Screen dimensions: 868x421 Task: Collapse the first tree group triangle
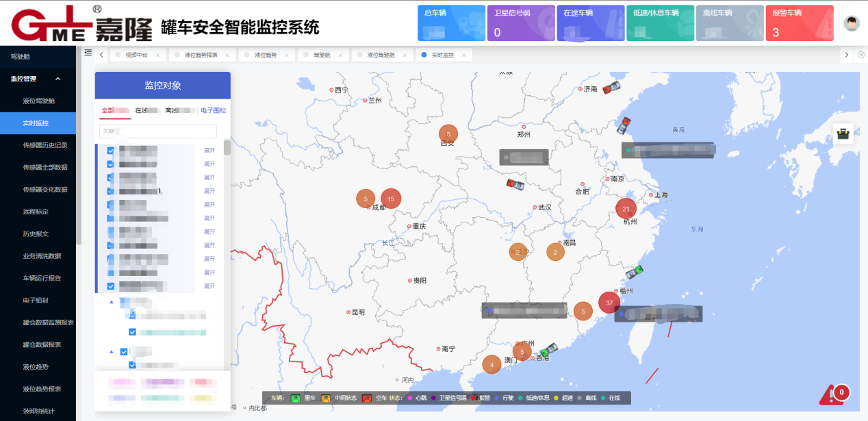[x=112, y=301]
